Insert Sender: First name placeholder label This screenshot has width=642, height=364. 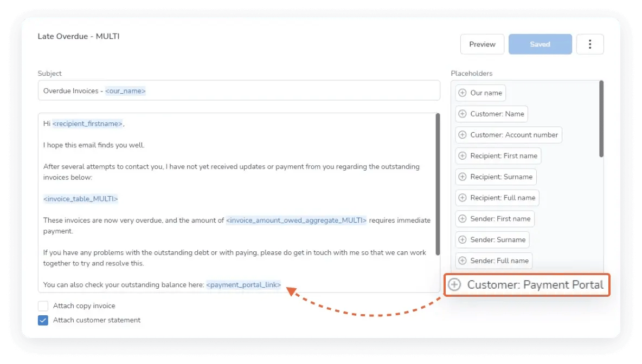pyautogui.click(x=500, y=219)
